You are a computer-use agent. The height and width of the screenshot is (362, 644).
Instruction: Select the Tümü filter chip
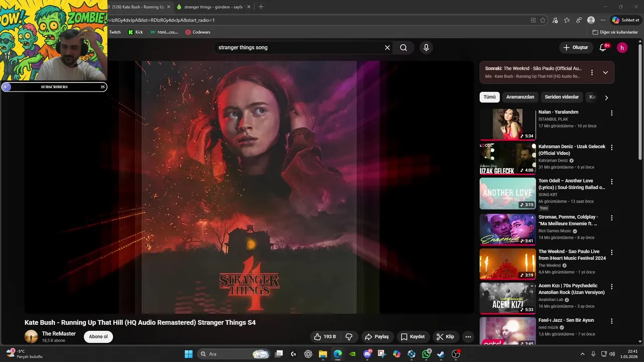coord(490,97)
